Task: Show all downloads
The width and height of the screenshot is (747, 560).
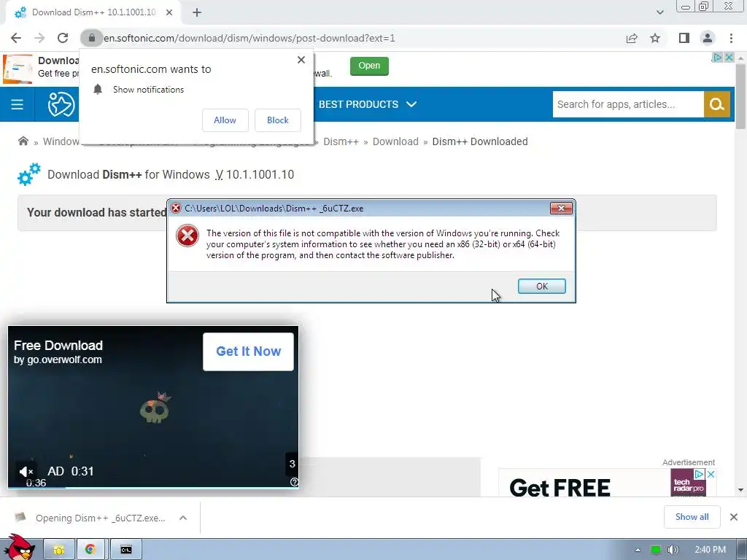Action: click(x=692, y=517)
